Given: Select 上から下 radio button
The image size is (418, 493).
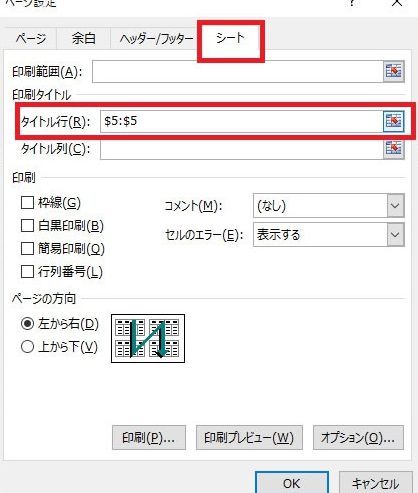Looking at the screenshot, I should coord(27,347).
